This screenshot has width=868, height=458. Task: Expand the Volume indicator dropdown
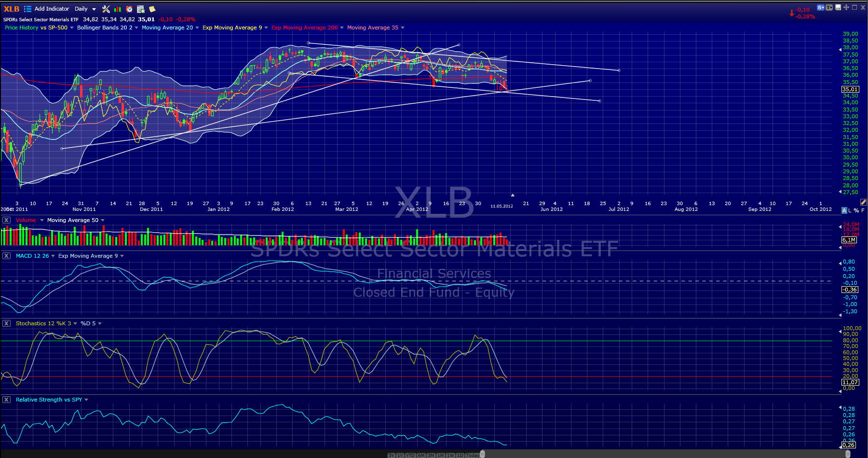tap(42, 220)
